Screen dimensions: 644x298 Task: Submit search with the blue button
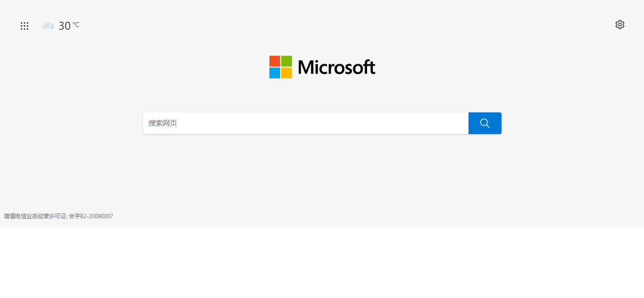pos(485,123)
